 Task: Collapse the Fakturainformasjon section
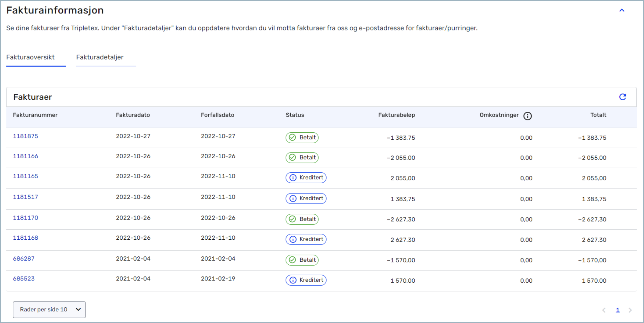tap(622, 10)
